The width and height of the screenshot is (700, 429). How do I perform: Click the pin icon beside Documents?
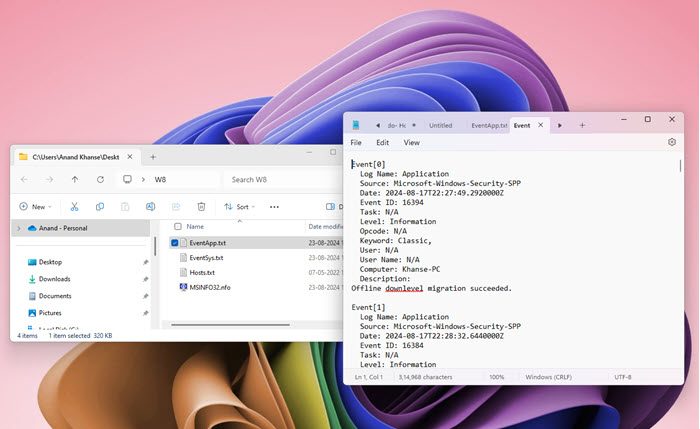[x=146, y=296]
